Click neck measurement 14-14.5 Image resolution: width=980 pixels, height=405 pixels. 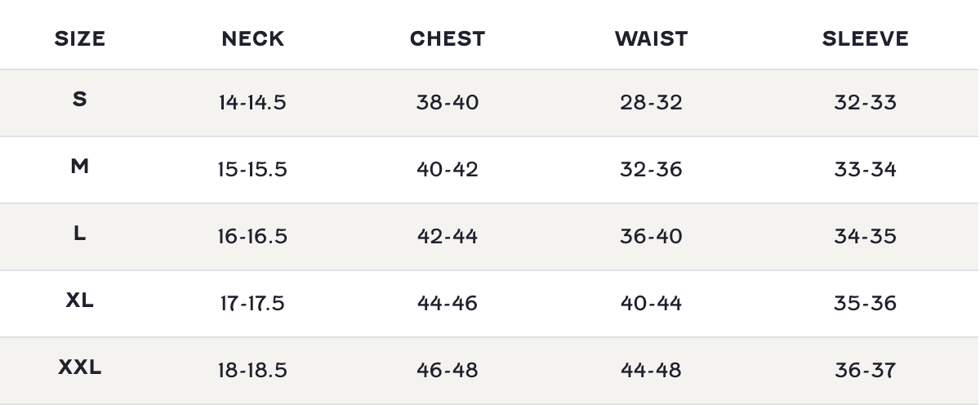[252, 103]
